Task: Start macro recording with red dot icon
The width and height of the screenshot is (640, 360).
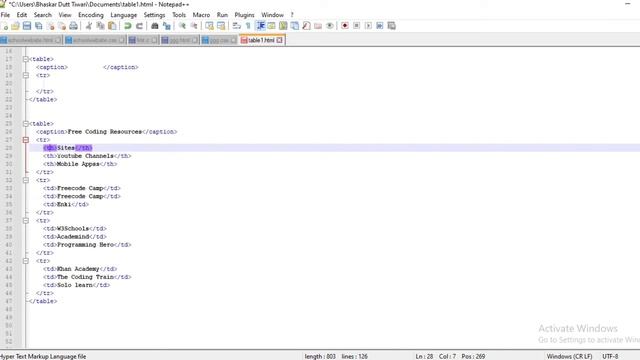Action: (345, 26)
